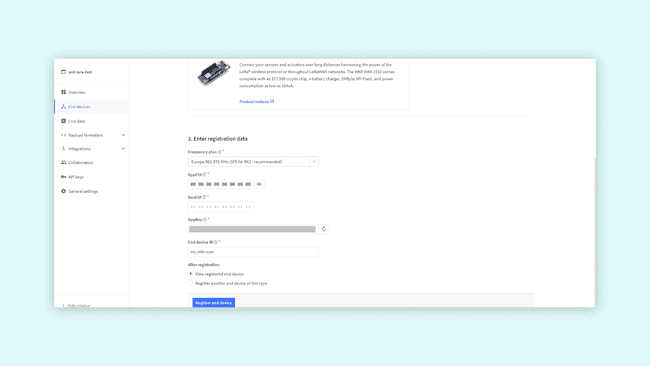The width and height of the screenshot is (650, 366).
Task: Open the DevEUI help tooltip icon
Action: pyautogui.click(x=204, y=197)
